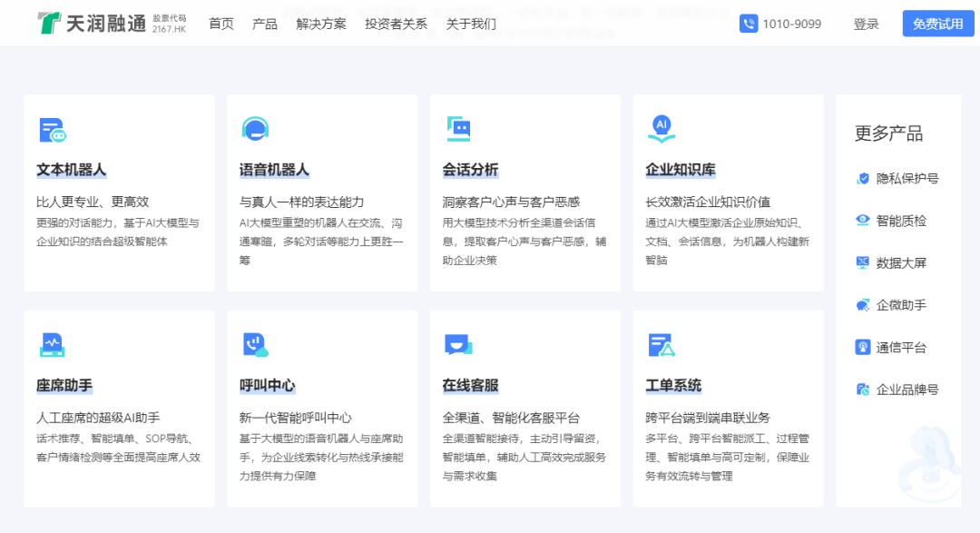Click the 企业知识库 AI icon
The height and width of the screenshot is (533, 980).
pos(661,129)
